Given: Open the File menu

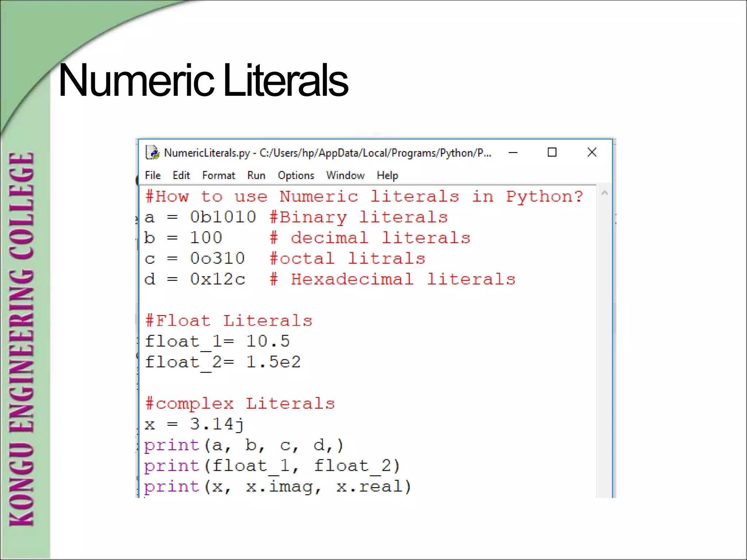Looking at the screenshot, I should click(x=152, y=175).
